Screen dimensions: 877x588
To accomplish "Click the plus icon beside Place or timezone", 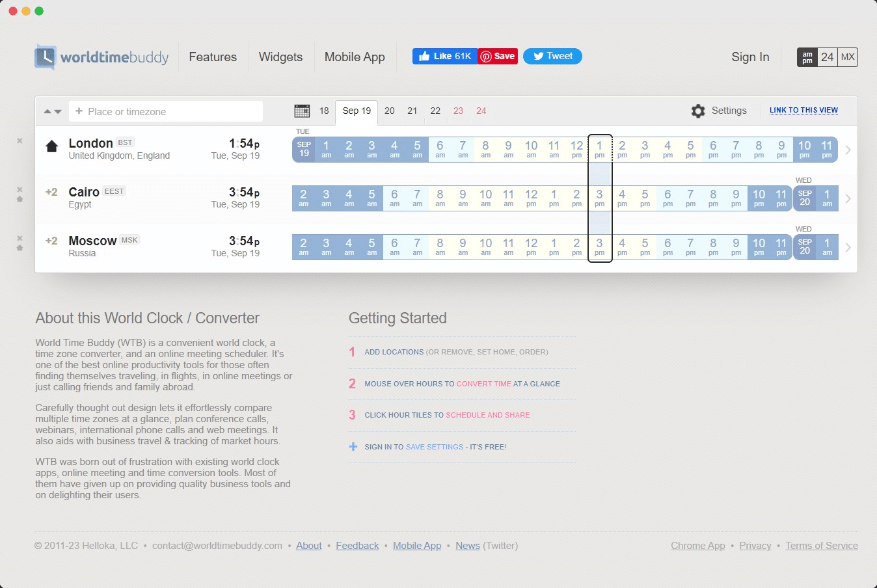I will click(79, 111).
